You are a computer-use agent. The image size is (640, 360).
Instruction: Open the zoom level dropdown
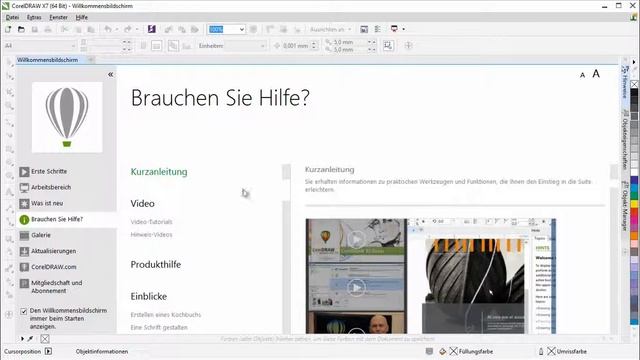pyautogui.click(x=242, y=29)
